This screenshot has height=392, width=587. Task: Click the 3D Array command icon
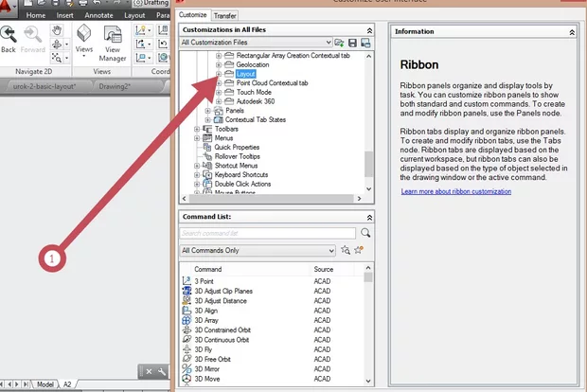(x=186, y=320)
